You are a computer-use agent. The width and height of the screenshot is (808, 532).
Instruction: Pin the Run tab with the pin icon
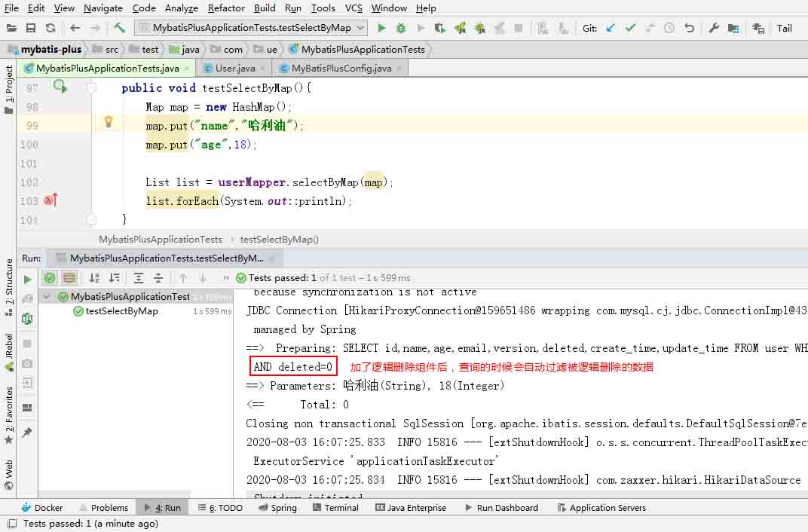pyautogui.click(x=27, y=432)
